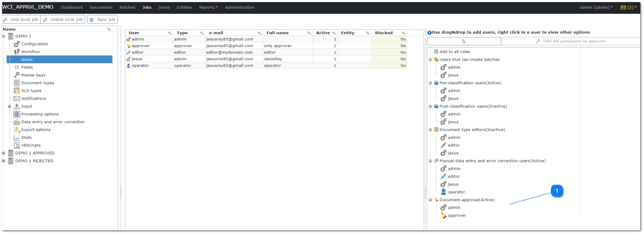
Task: Open the mail notifications envelope icon (2)
Action: coord(623,8)
